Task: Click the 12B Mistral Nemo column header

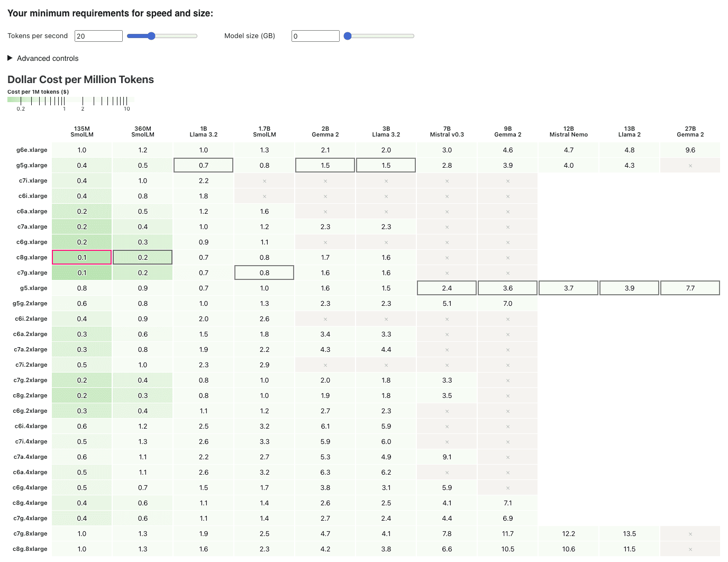Action: pos(568,131)
